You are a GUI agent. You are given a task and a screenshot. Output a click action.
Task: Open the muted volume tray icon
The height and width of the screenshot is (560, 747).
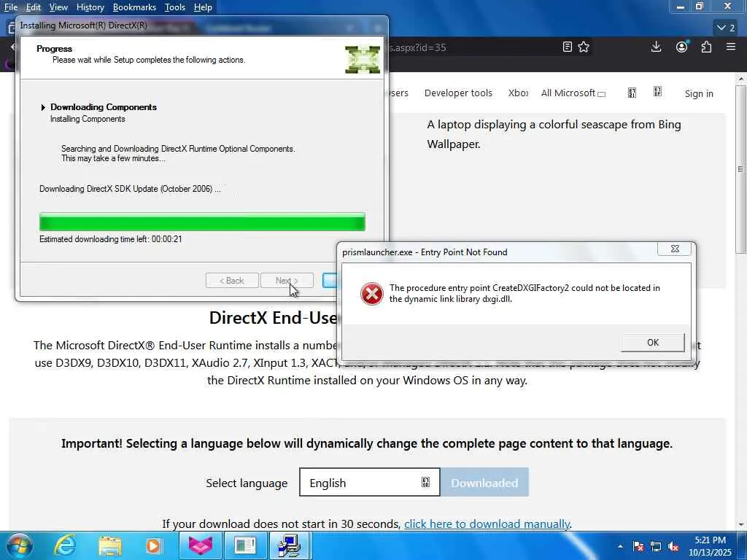[x=673, y=546]
